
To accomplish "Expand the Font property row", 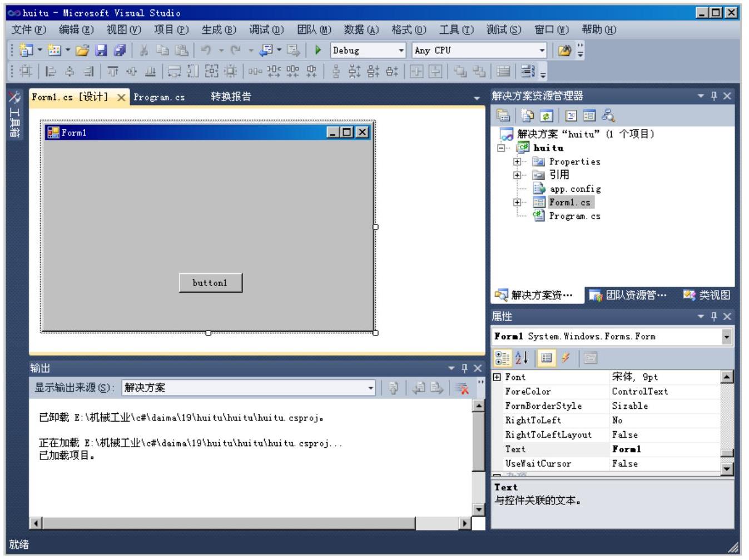I will click(x=497, y=377).
